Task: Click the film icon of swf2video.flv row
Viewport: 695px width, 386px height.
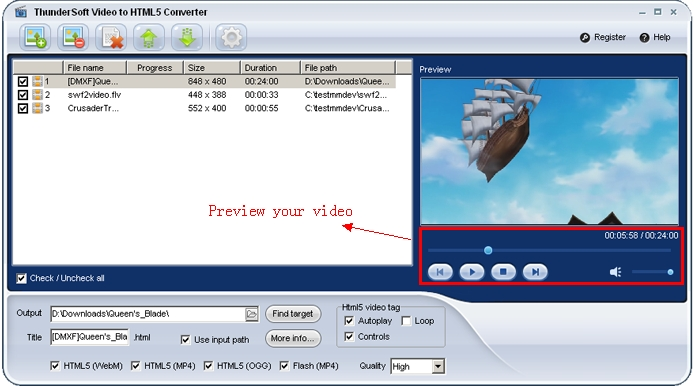Action: pos(38,95)
